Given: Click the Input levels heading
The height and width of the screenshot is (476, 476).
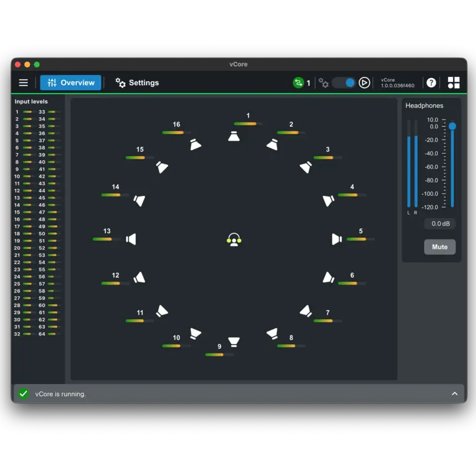Looking at the screenshot, I should pyautogui.click(x=31, y=102).
